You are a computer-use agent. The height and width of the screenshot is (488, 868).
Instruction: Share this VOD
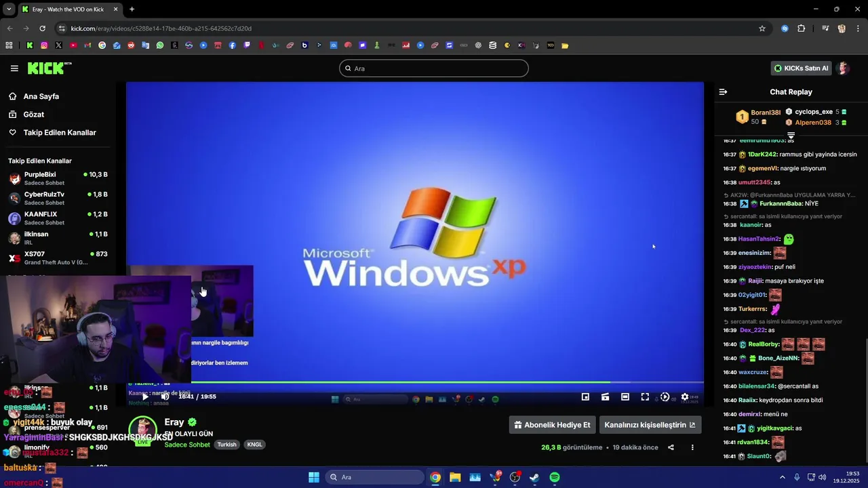(671, 447)
